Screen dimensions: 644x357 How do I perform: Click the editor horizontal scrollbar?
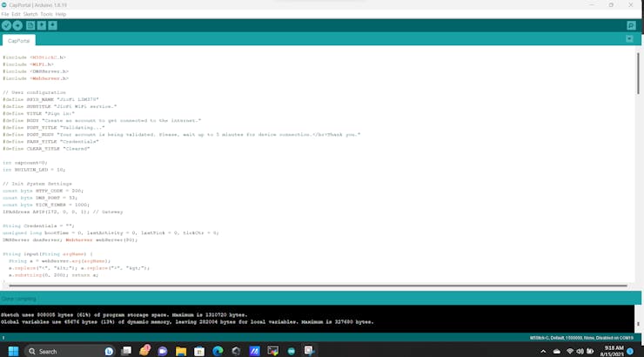pos(318,286)
